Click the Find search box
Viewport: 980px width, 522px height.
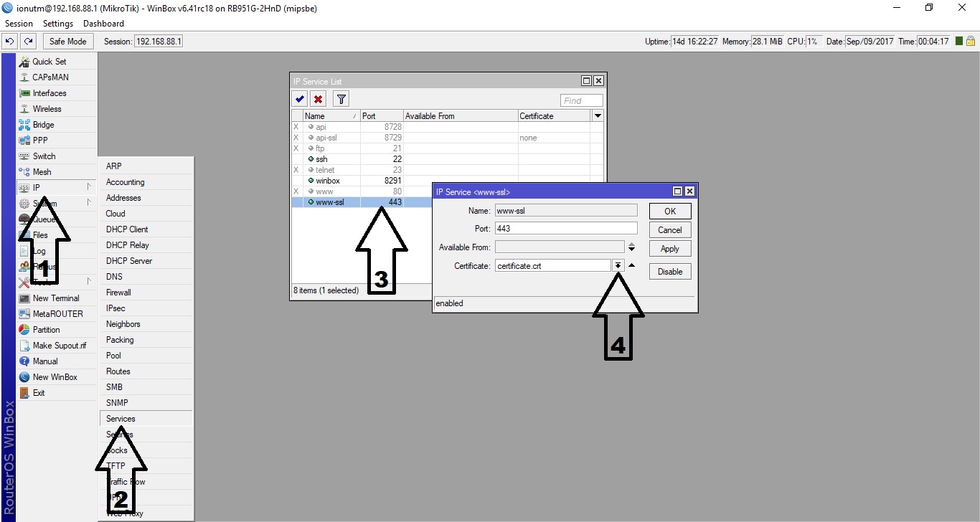click(581, 100)
